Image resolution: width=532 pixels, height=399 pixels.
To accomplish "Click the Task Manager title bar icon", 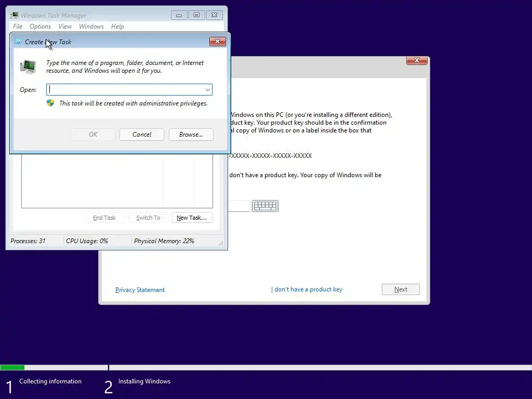I will [15, 15].
